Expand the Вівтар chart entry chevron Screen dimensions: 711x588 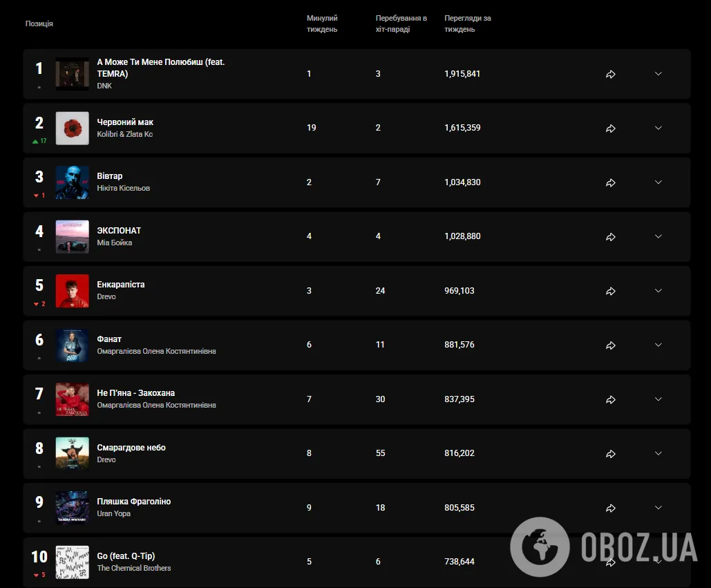coord(658,182)
